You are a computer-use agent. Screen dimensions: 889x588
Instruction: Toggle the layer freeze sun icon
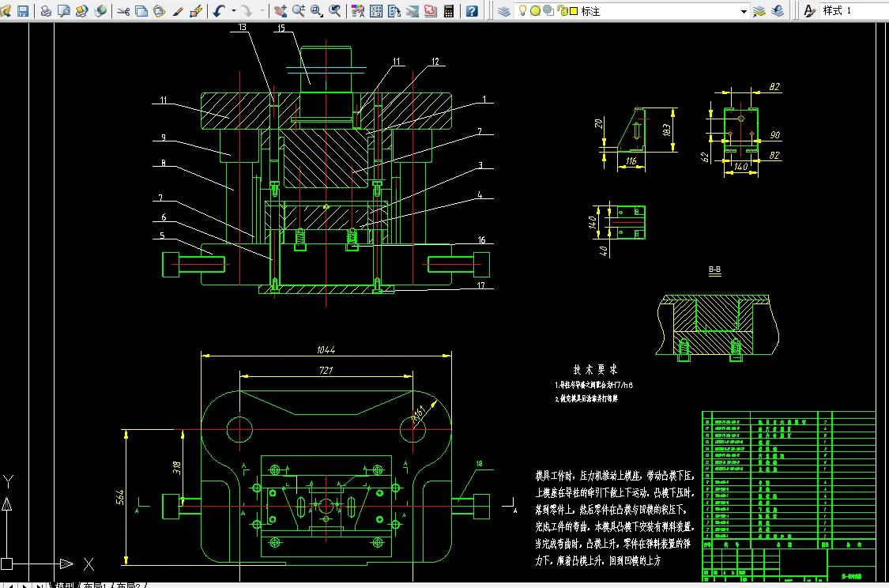tap(536, 11)
